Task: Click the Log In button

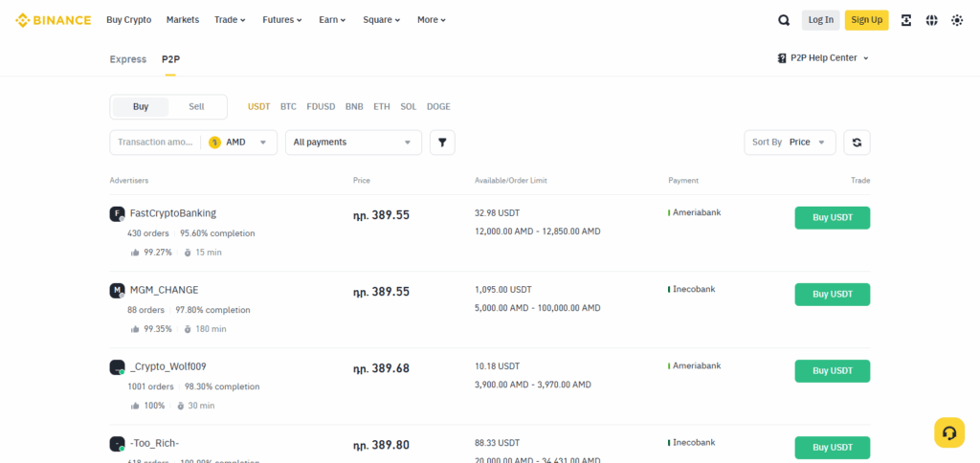Action: click(820, 20)
